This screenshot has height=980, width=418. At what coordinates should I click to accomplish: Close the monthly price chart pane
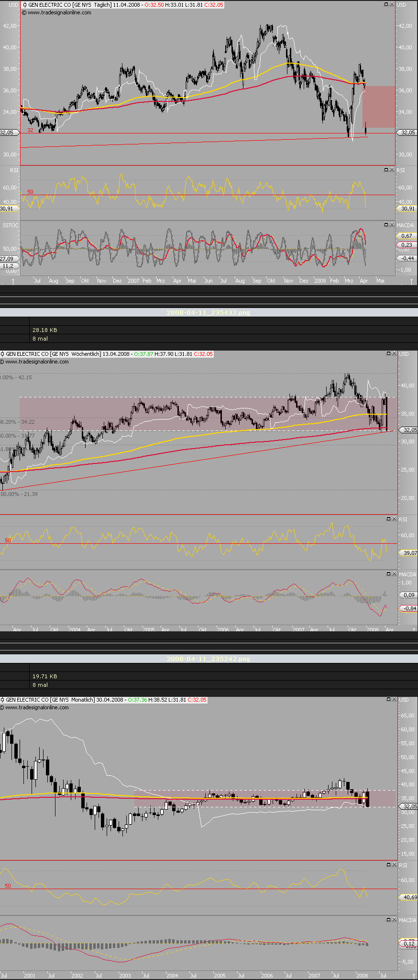394,699
